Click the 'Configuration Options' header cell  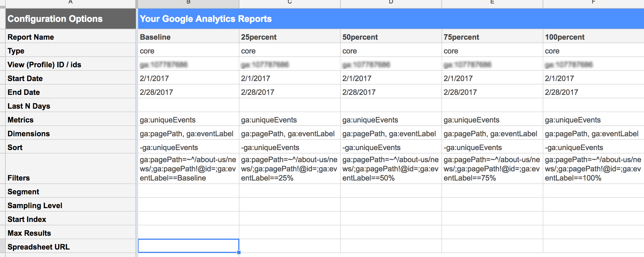(x=70, y=19)
